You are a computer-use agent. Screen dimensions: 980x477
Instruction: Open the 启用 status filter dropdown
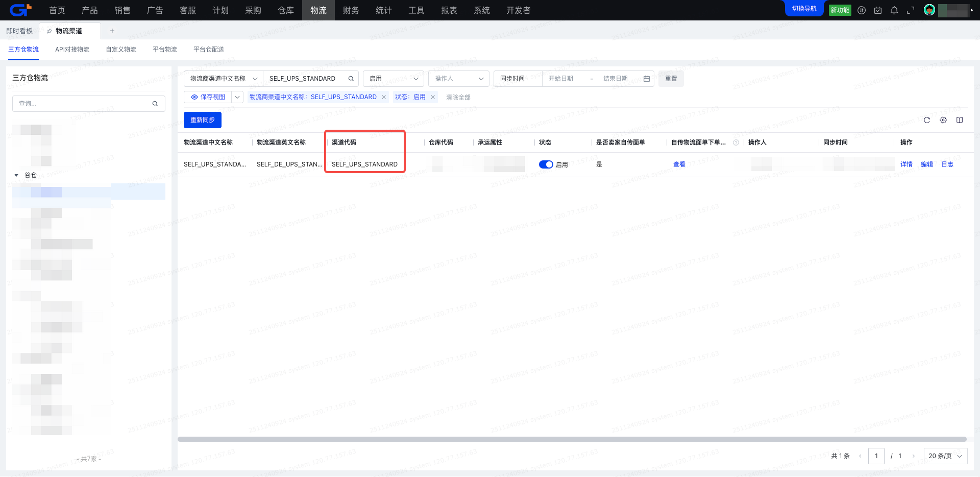(x=394, y=79)
